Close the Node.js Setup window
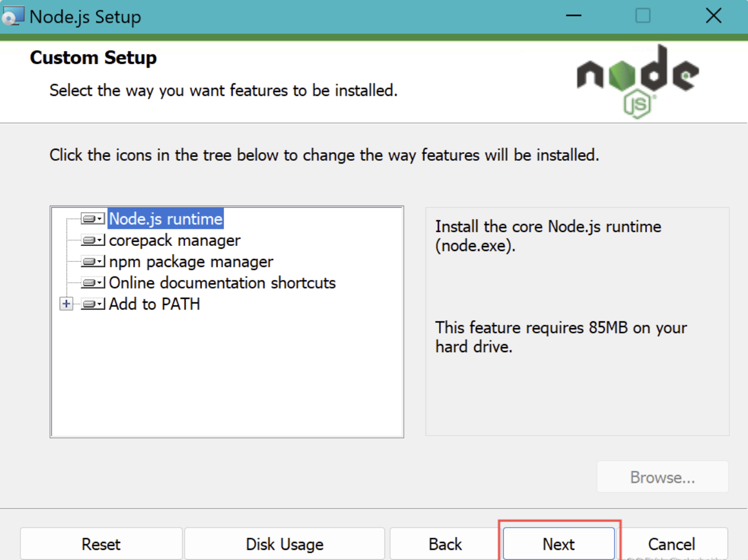This screenshot has height=560, width=748. point(713,16)
